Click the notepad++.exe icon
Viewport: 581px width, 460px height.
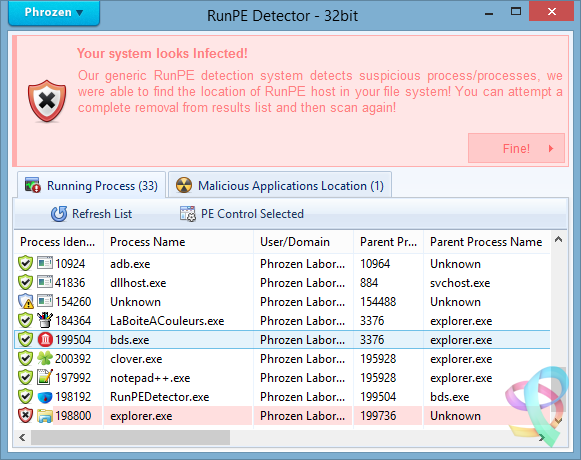pyautogui.click(x=45, y=377)
